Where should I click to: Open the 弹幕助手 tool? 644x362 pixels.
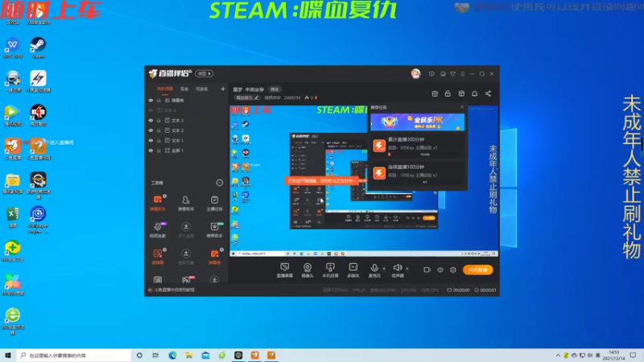click(157, 203)
